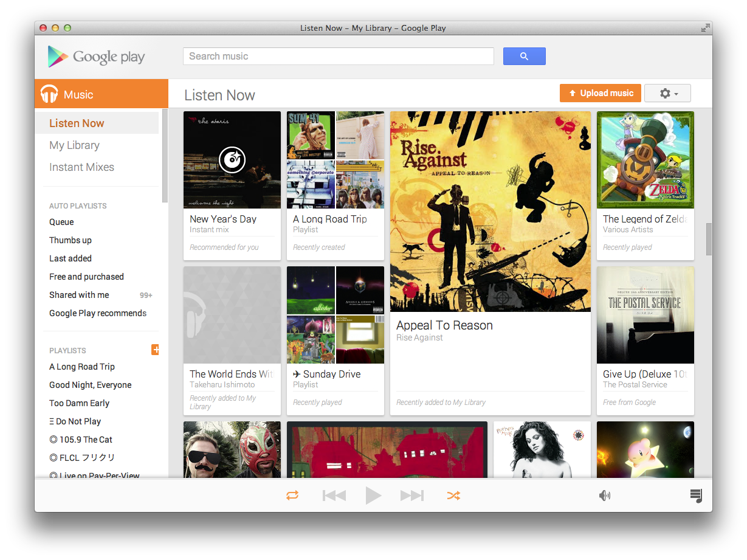Open Give Up Deluxe album cover
747x560 pixels.
[x=645, y=315]
